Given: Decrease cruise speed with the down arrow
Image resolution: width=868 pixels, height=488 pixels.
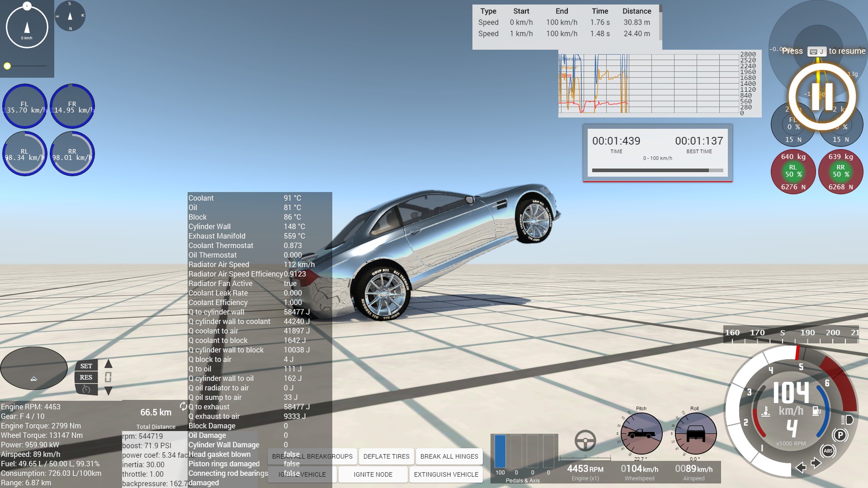Looking at the screenshot, I should (x=108, y=391).
